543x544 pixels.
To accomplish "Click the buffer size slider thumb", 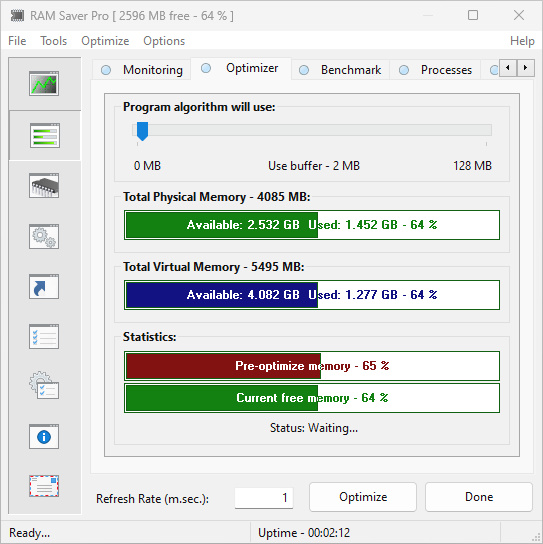I will 142,131.
